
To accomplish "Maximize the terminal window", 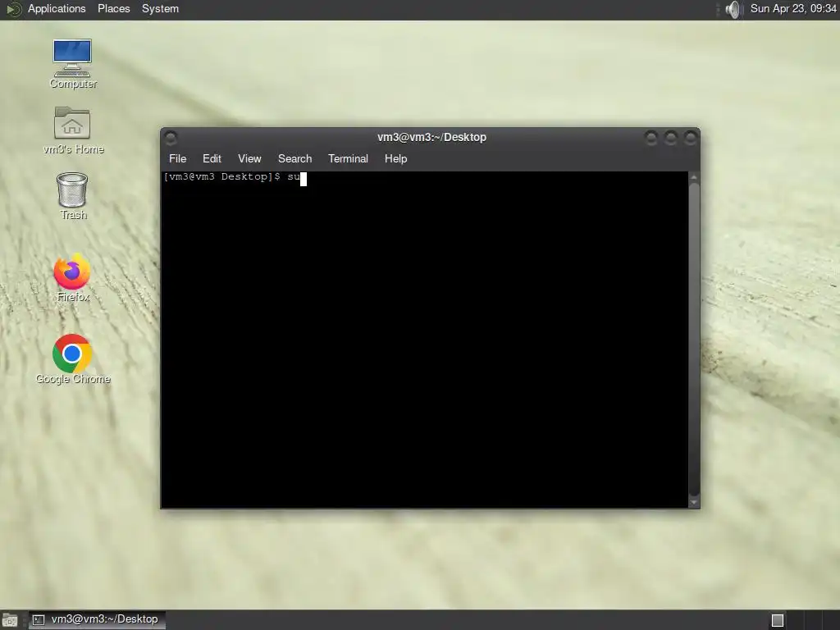I will [670, 138].
